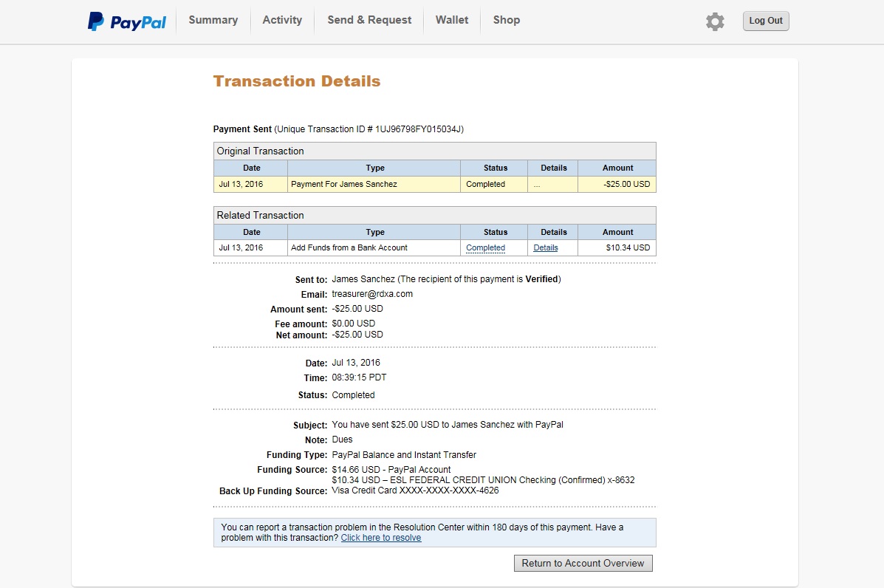Click Add Funds from a Bank Account cell
The height and width of the screenshot is (588, 884).
tap(374, 248)
